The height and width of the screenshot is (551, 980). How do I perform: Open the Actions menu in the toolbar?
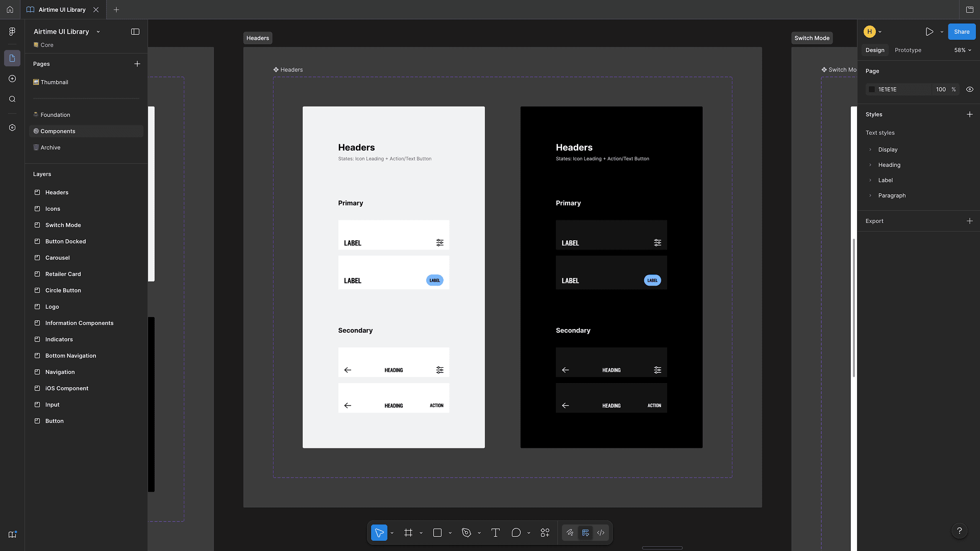545,532
